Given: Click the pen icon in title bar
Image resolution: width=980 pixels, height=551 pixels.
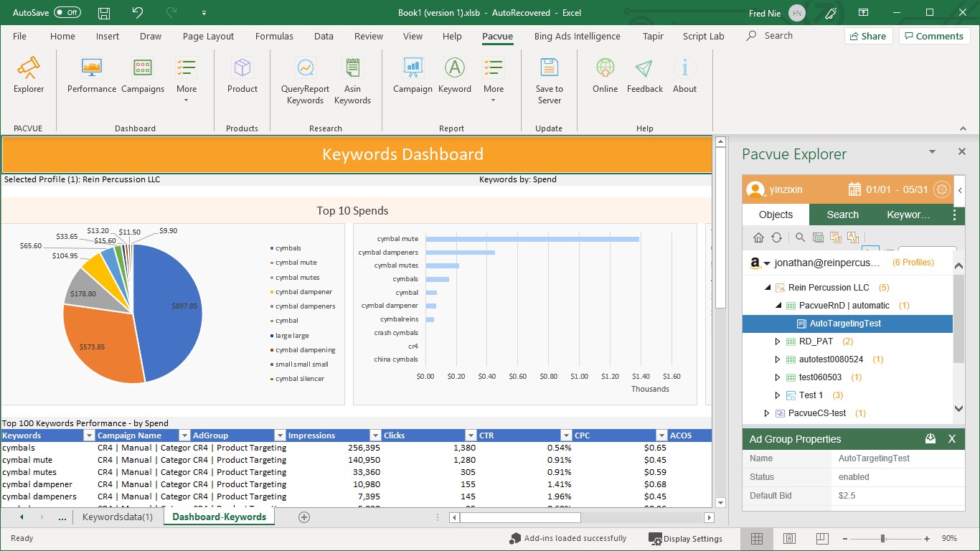Looking at the screenshot, I should [831, 13].
